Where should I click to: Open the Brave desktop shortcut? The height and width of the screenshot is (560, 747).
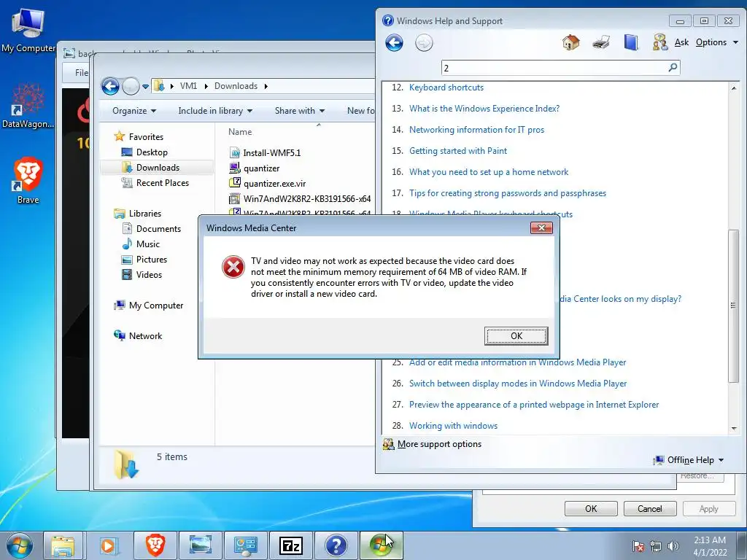[28, 181]
